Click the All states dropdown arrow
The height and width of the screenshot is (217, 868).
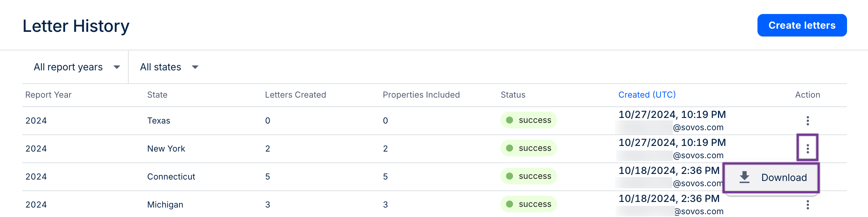(195, 67)
